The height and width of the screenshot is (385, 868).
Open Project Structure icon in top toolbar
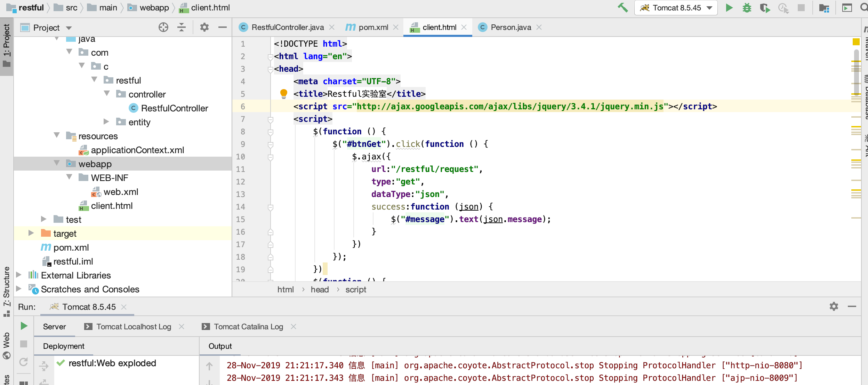[824, 8]
